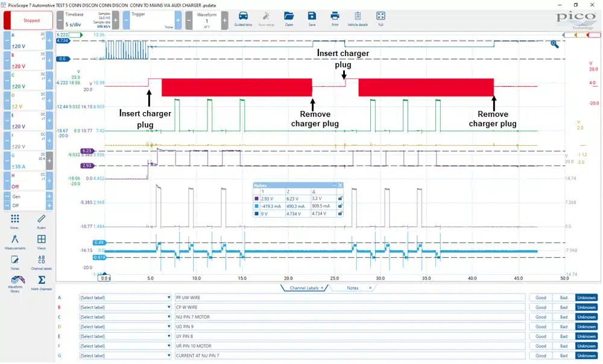603x364 pixels.
Task: Open the Views grid icon
Action: (41, 239)
